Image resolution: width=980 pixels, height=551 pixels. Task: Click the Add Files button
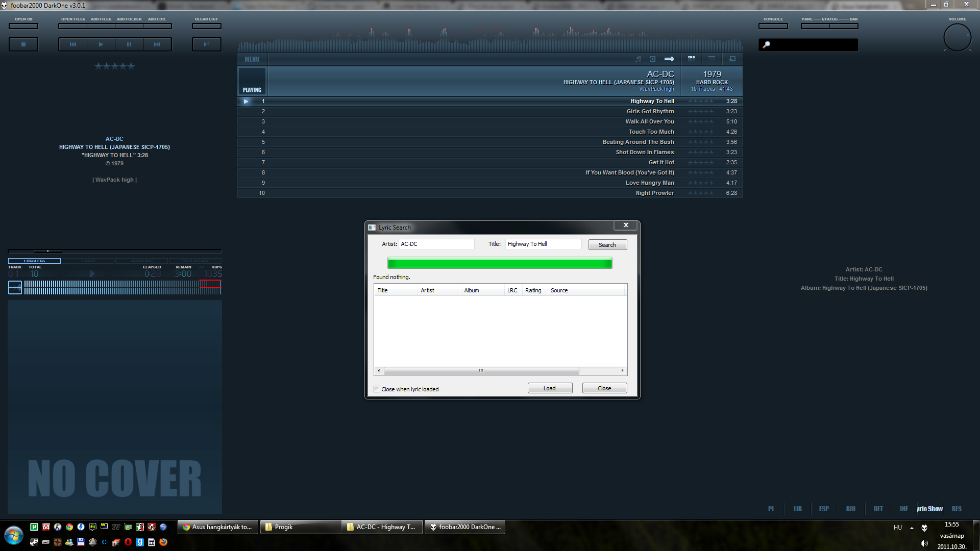point(101,26)
